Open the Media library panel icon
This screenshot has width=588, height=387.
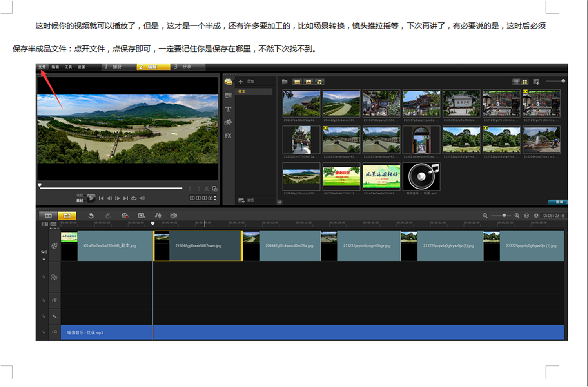[228, 82]
